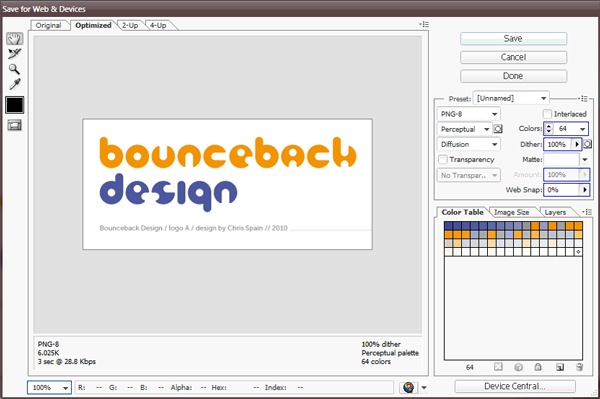The height and width of the screenshot is (399, 600).
Task: Switch to the Original tab
Action: (x=48, y=25)
